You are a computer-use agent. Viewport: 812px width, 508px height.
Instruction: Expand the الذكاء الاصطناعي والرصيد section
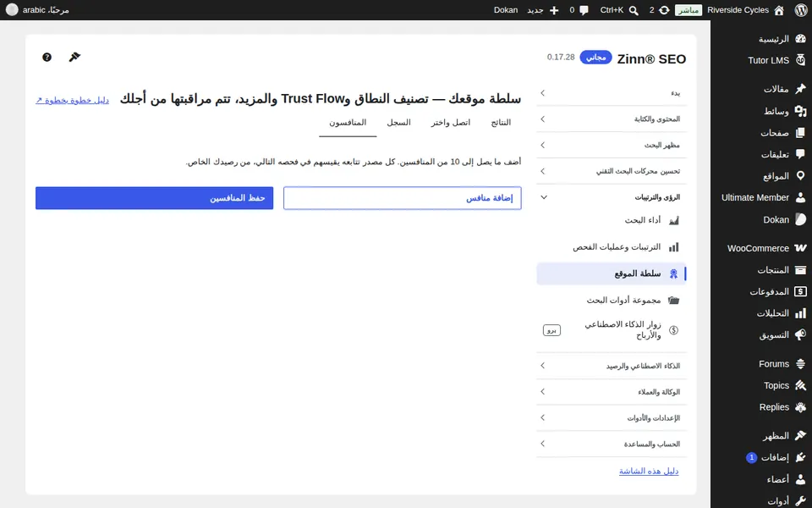coord(612,366)
